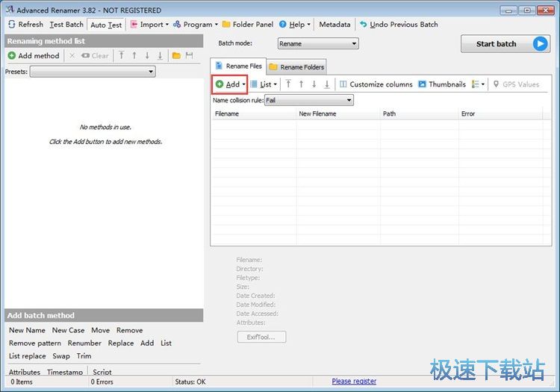Click the Error column header
The height and width of the screenshot is (392, 560).
501,114
